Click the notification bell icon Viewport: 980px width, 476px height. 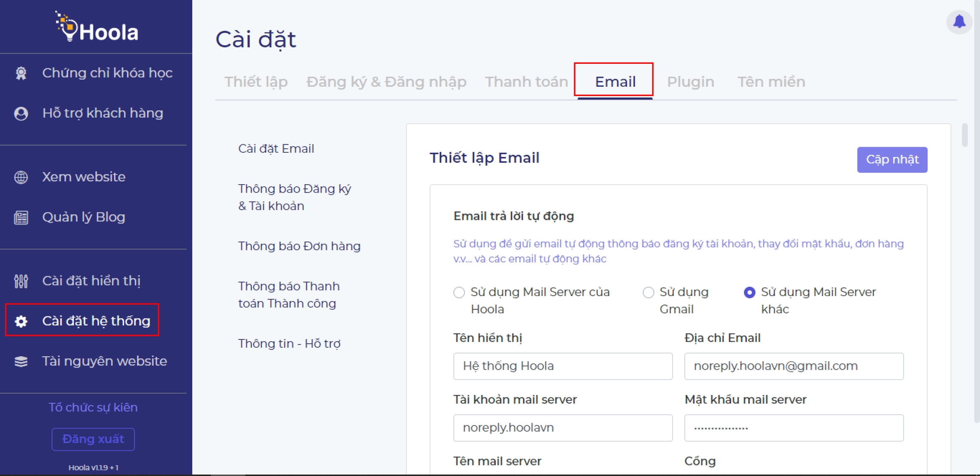coord(959,21)
